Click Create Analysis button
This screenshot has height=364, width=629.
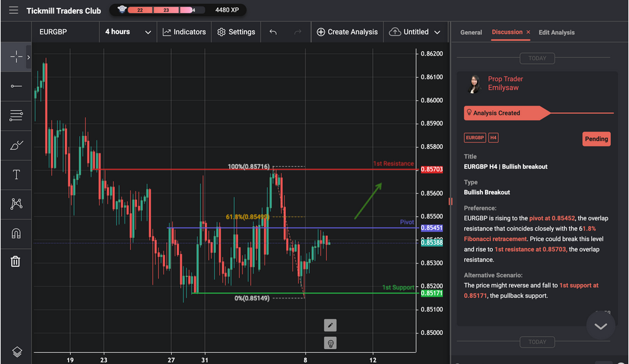tap(347, 32)
